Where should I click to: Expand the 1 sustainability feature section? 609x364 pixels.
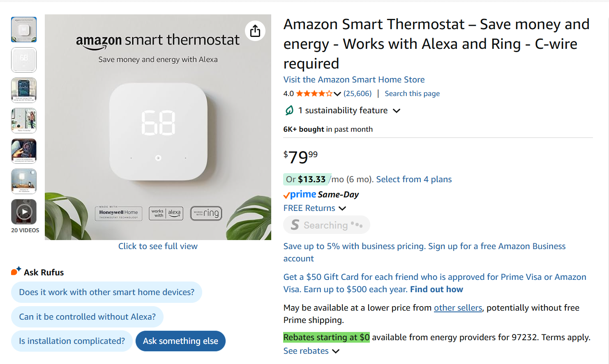tap(396, 110)
